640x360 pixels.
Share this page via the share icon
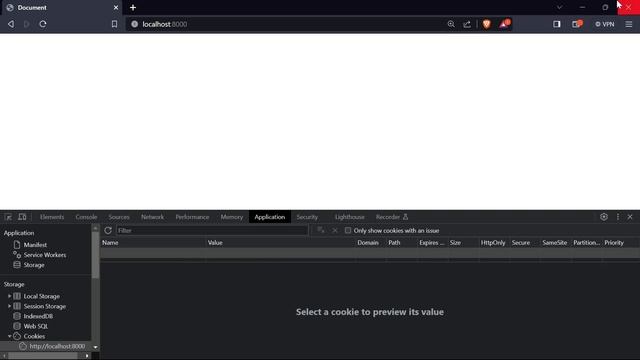click(467, 24)
